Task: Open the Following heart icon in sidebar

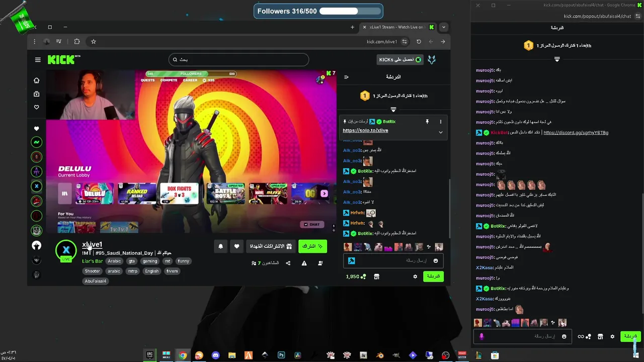Action: tap(36, 107)
